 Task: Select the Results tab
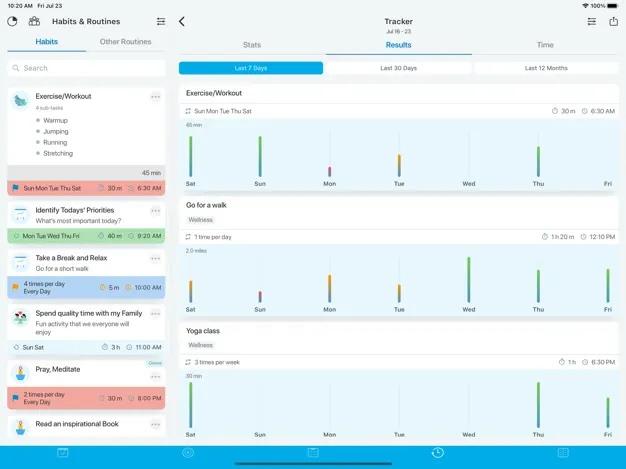pyautogui.click(x=398, y=45)
